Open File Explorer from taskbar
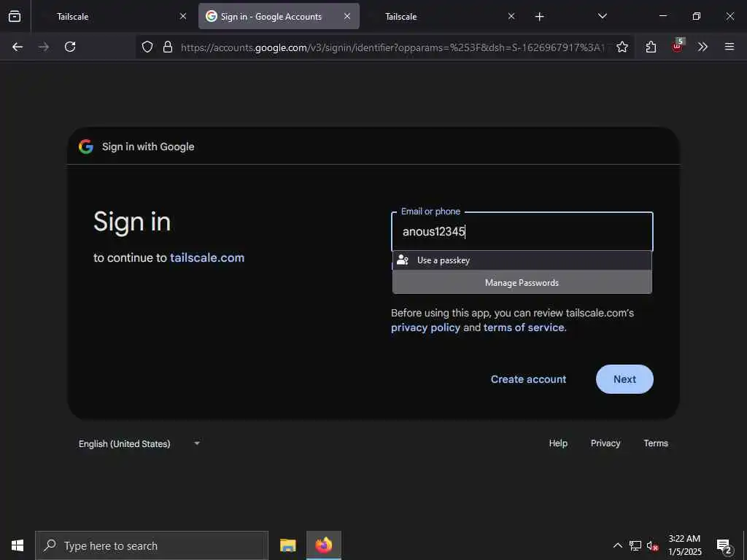 287,545
